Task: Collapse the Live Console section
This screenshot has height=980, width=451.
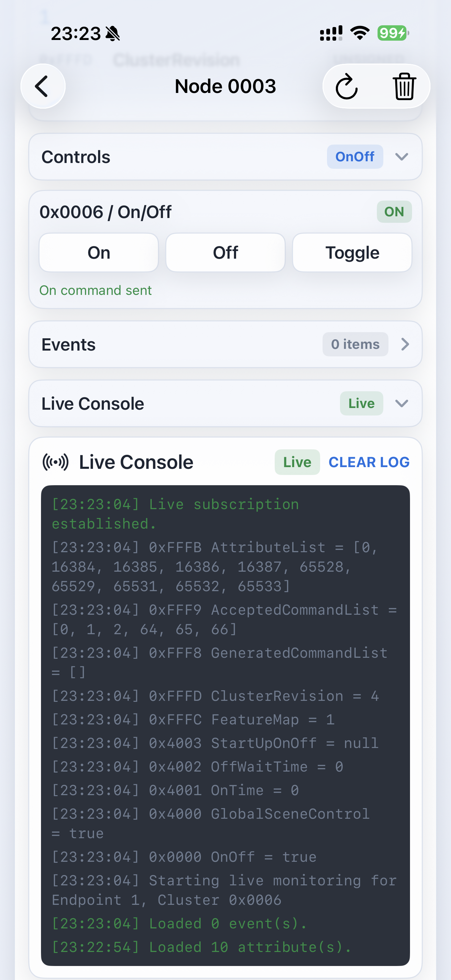Action: click(x=401, y=403)
